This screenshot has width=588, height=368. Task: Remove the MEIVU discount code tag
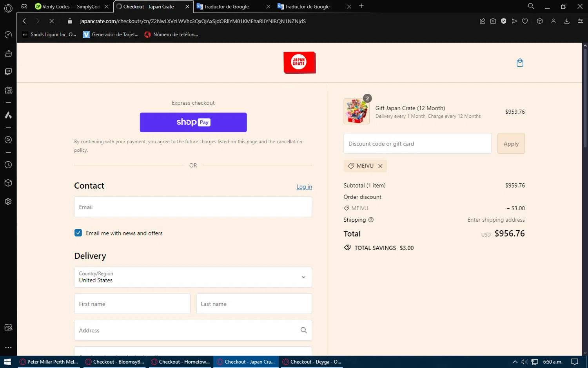pyautogui.click(x=380, y=166)
